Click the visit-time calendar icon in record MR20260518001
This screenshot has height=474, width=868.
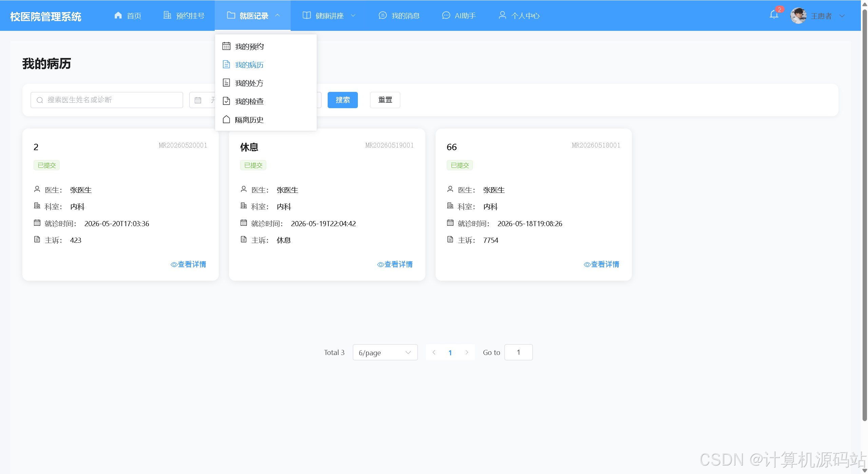(450, 223)
